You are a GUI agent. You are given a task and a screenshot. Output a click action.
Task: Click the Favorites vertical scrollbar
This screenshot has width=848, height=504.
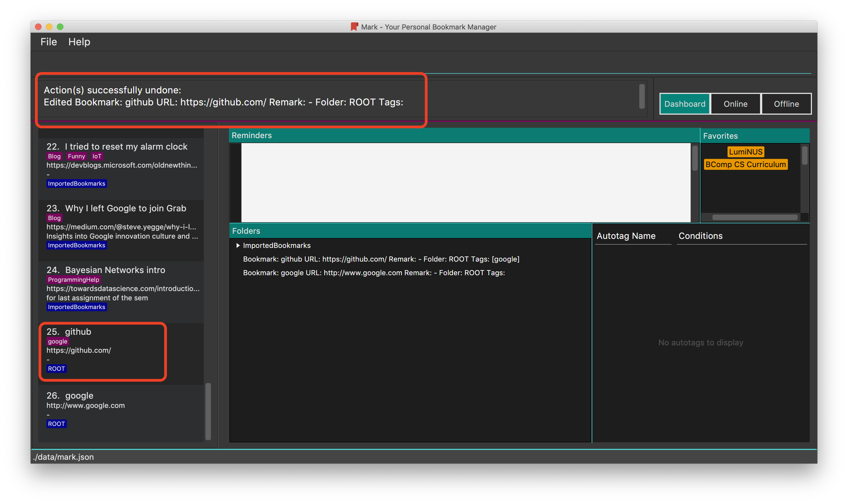804,155
